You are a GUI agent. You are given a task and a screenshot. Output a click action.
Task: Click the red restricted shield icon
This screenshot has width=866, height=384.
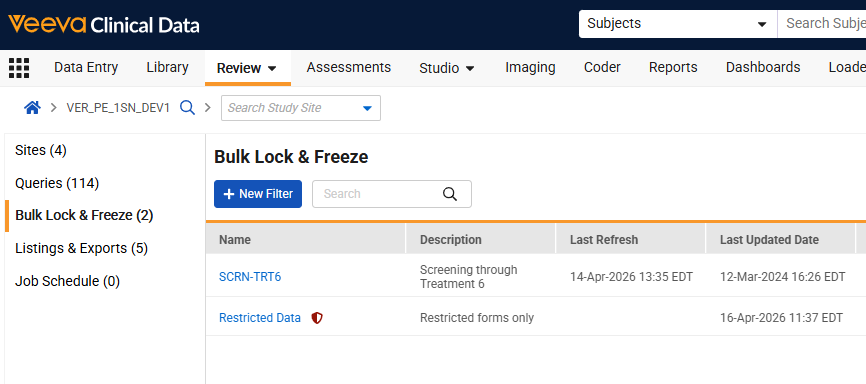pyautogui.click(x=316, y=318)
